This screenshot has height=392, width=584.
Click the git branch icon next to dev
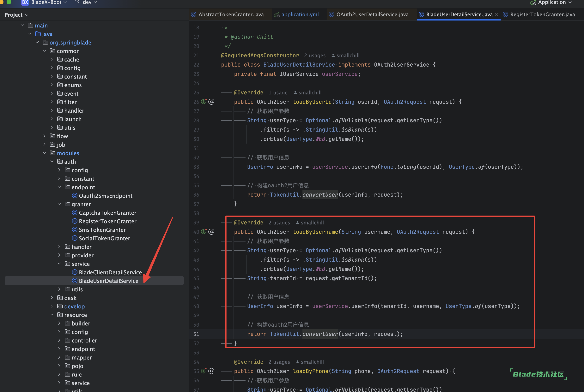coord(77,2)
